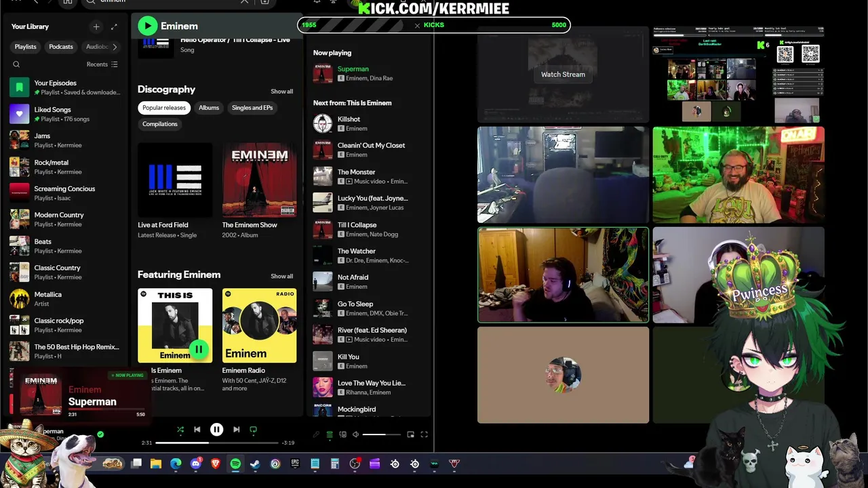
Task: Open lyrics microphone icon in player
Action: 316,434
